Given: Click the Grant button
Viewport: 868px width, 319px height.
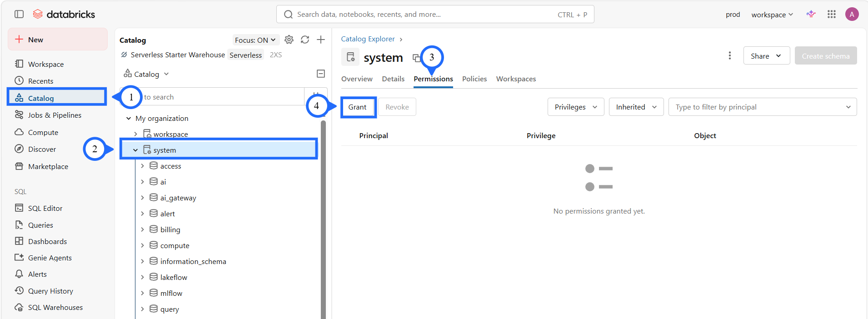Looking at the screenshot, I should (358, 107).
